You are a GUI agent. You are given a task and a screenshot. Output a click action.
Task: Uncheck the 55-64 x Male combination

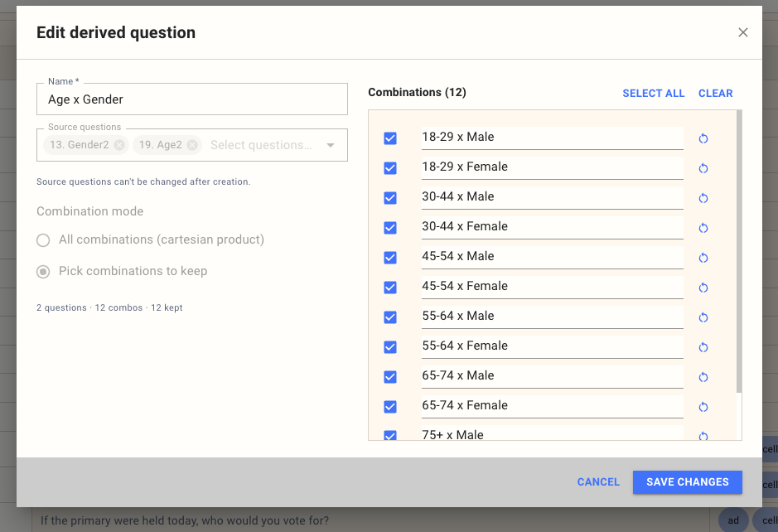click(390, 317)
